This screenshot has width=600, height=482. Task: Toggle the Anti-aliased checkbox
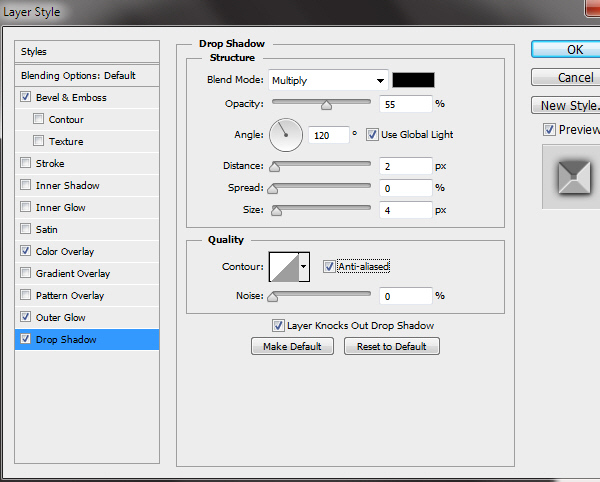pyautogui.click(x=329, y=266)
